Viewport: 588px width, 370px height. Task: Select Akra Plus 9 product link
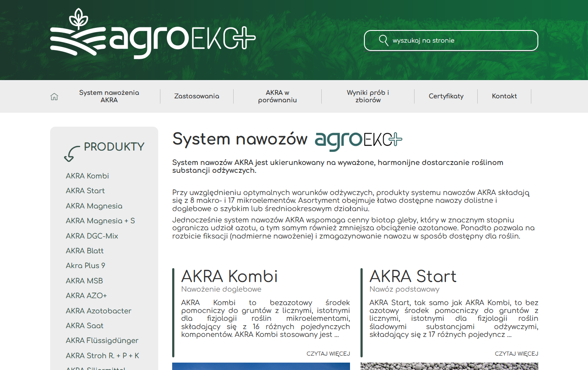pyautogui.click(x=85, y=266)
